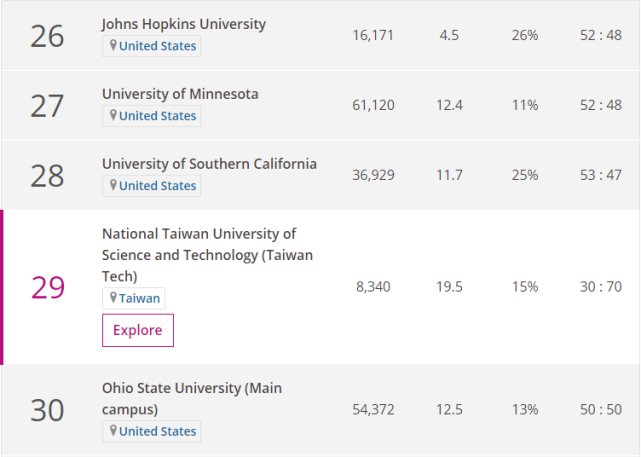
Task: Click the Taiwan location tag
Action: coord(139,298)
